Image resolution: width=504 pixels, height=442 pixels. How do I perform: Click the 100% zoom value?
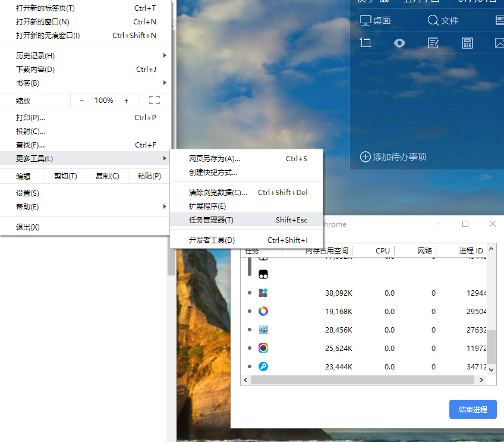[x=104, y=101]
